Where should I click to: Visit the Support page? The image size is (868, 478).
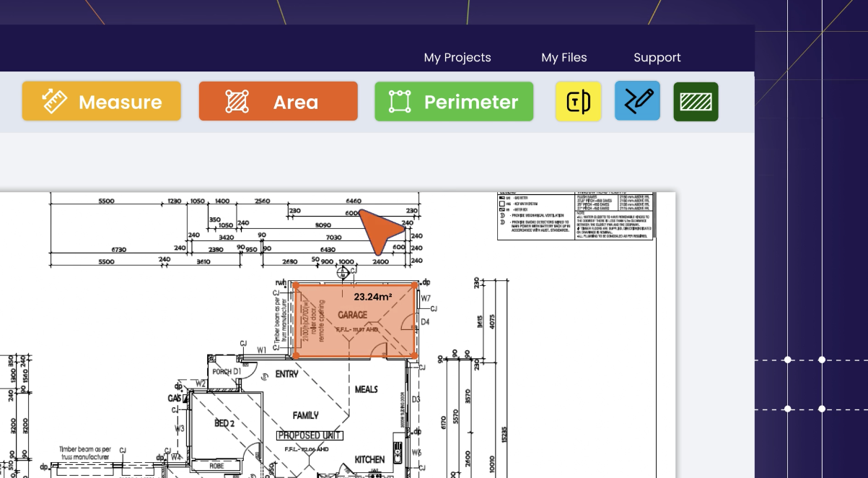tap(657, 58)
